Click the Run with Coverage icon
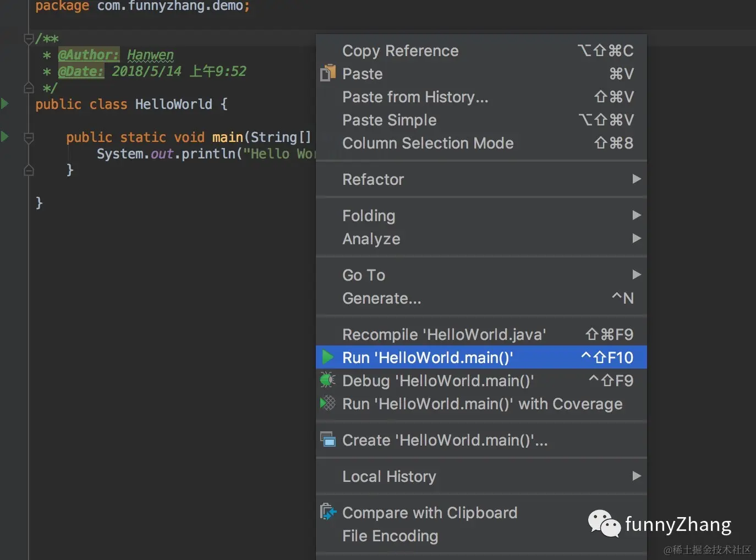The image size is (756, 560). click(328, 403)
